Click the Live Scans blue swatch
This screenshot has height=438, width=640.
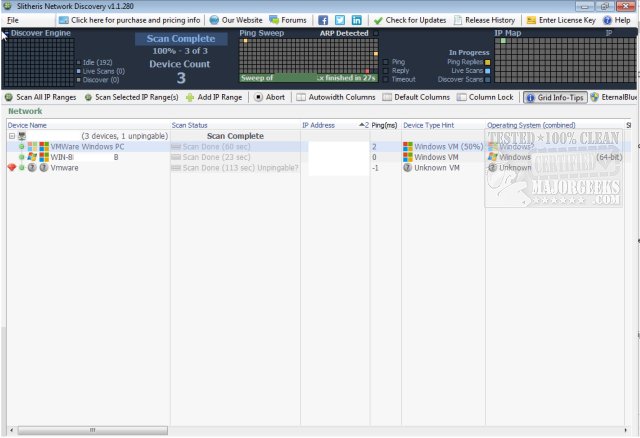tap(487, 71)
